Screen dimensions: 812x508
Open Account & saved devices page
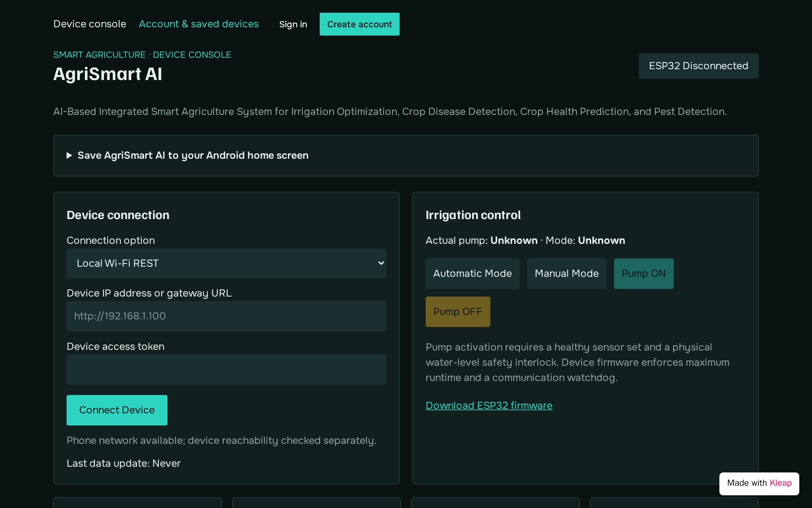point(199,24)
